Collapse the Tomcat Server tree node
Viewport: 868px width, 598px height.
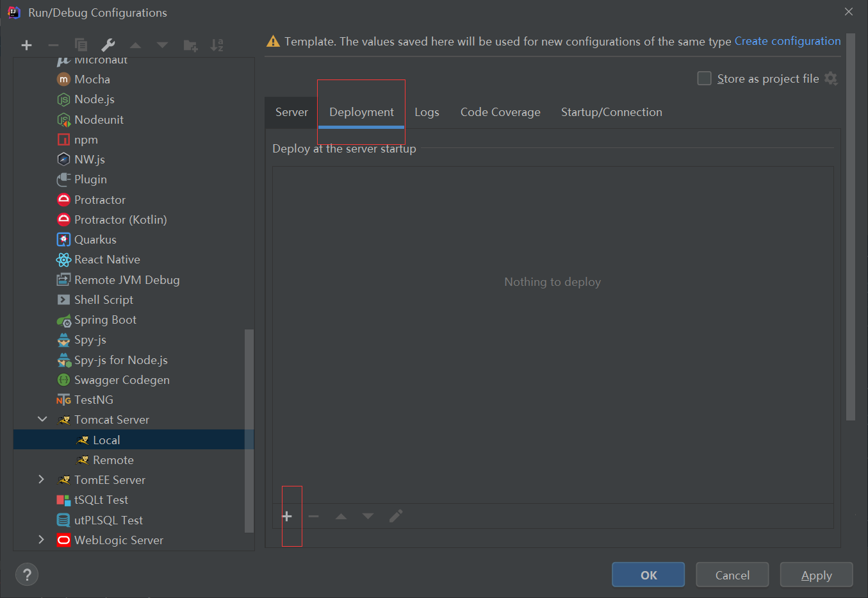click(x=42, y=419)
